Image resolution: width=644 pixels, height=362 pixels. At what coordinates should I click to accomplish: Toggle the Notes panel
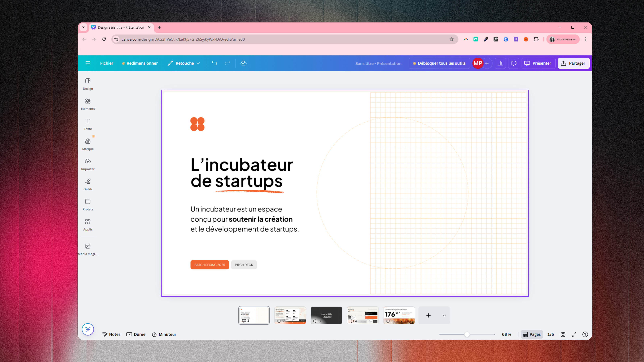(111, 334)
